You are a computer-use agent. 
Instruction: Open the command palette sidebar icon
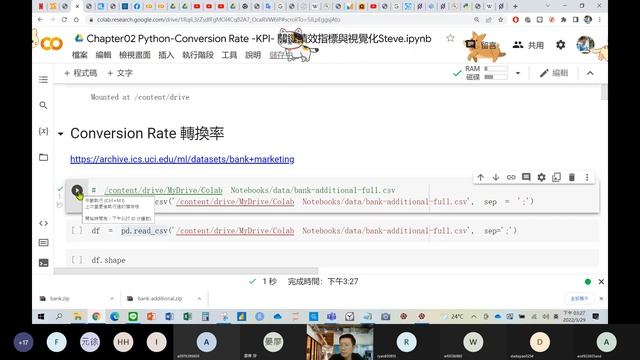point(43,243)
